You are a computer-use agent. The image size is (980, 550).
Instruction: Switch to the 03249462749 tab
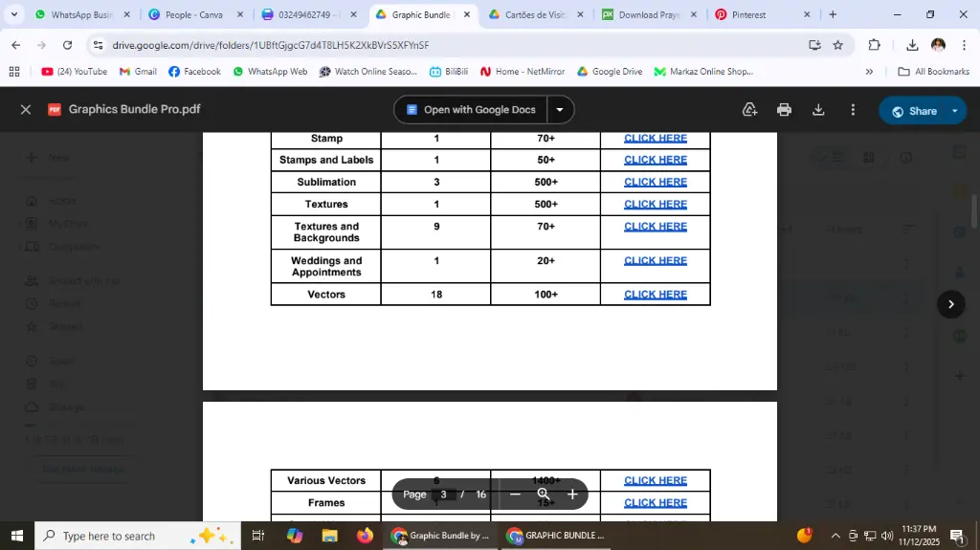[x=309, y=14]
